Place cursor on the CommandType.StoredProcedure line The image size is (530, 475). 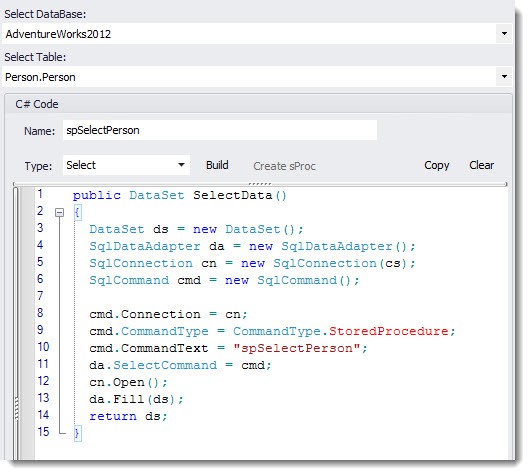click(x=272, y=331)
